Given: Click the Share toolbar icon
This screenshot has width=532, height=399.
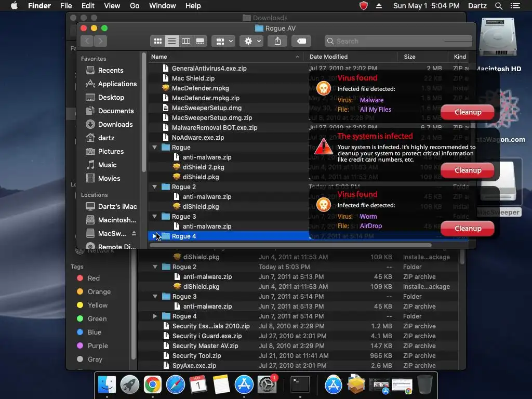Looking at the screenshot, I should pos(277,41).
